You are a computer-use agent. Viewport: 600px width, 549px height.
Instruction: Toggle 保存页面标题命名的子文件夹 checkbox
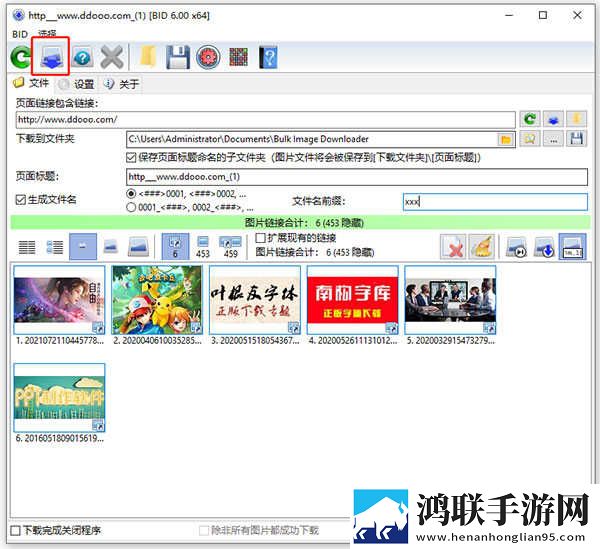[131, 157]
